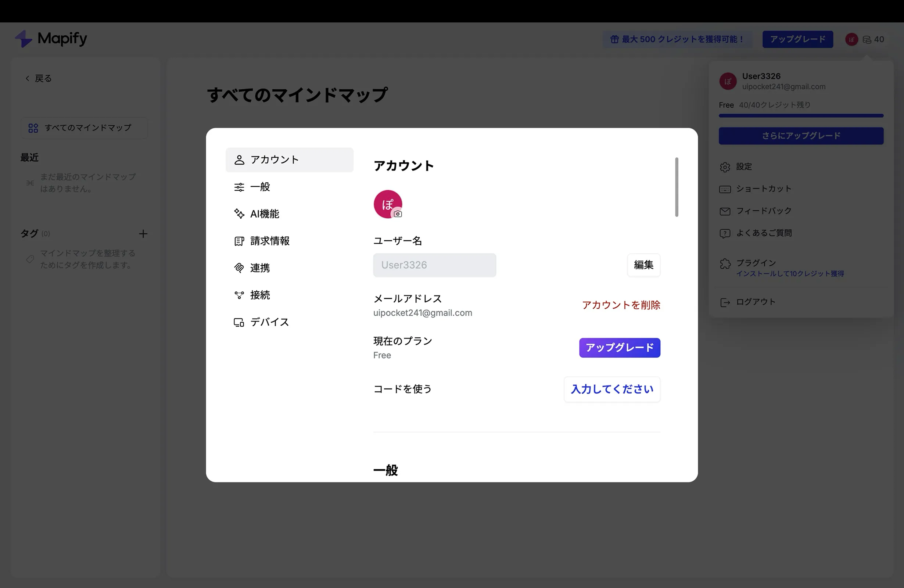Click the ショートカット keyboard shortcuts icon
Image resolution: width=904 pixels, height=588 pixels.
coord(725,189)
